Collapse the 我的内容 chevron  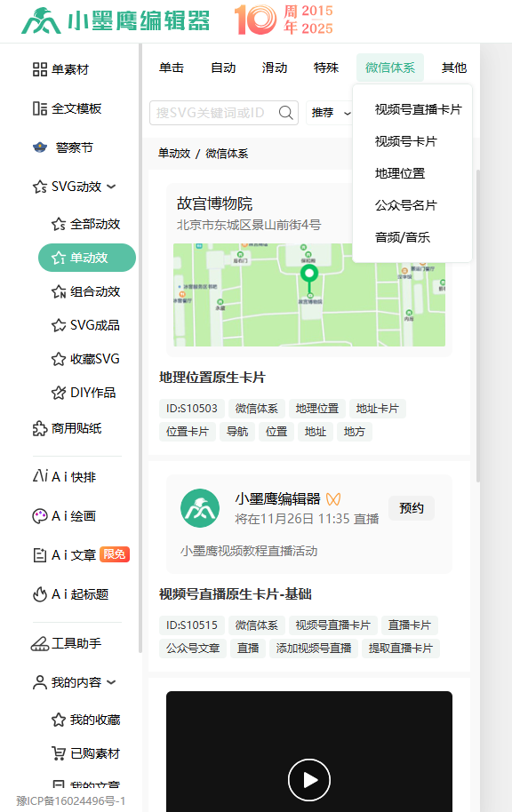pos(111,682)
